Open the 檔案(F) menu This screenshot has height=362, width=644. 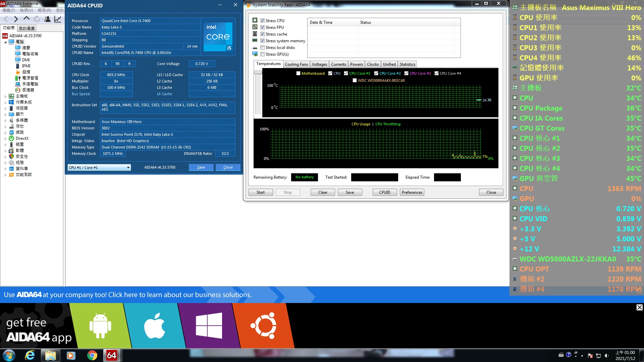tap(9, 10)
